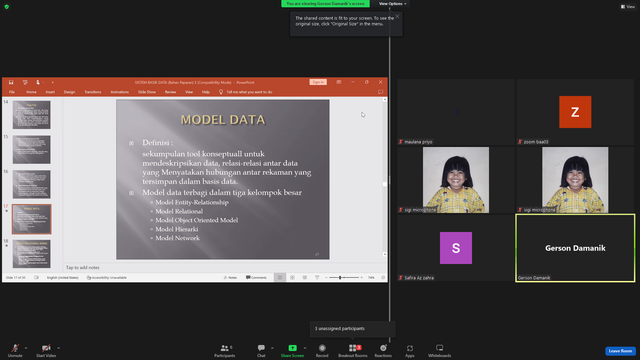
Task: Select Safira Az zahra participant tile
Action: 456,248
